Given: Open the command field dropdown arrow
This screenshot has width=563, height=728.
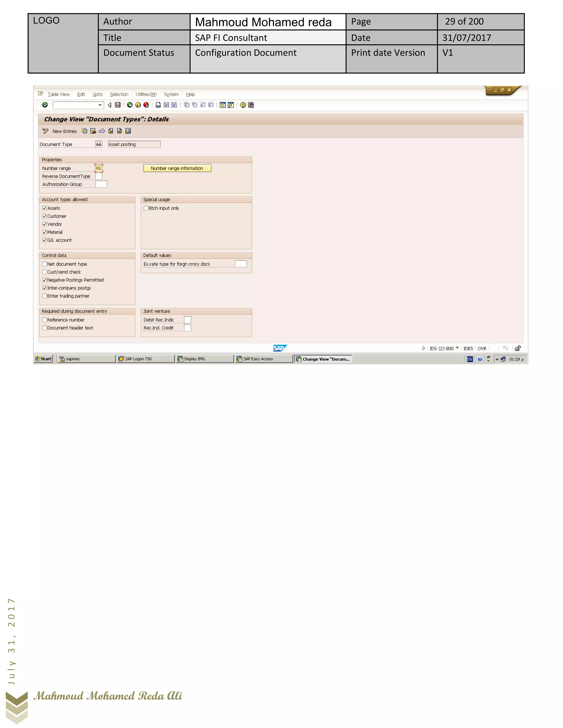Looking at the screenshot, I should pyautogui.click(x=100, y=105).
